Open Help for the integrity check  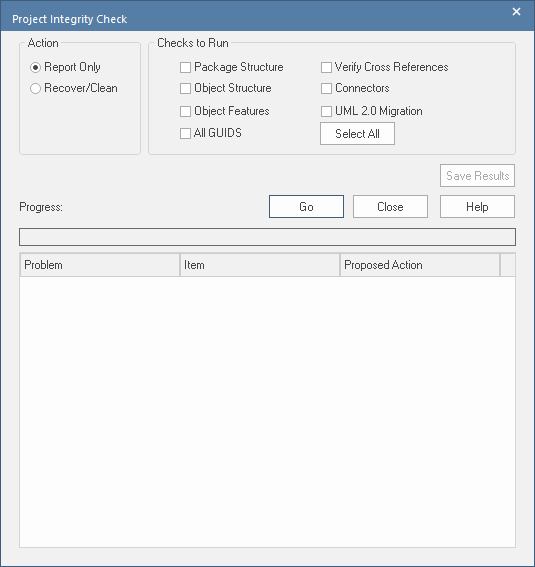coord(477,206)
